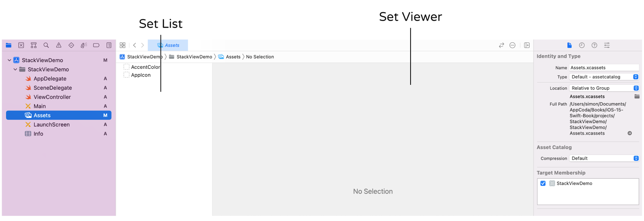This screenshot has height=221, width=644.
Task: Open the Find navigator magnifier icon
Action: (x=46, y=45)
